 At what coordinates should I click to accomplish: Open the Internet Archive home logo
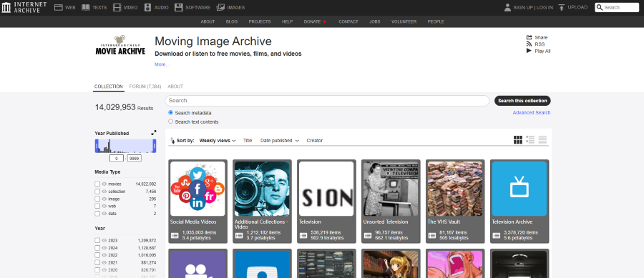(x=24, y=7)
